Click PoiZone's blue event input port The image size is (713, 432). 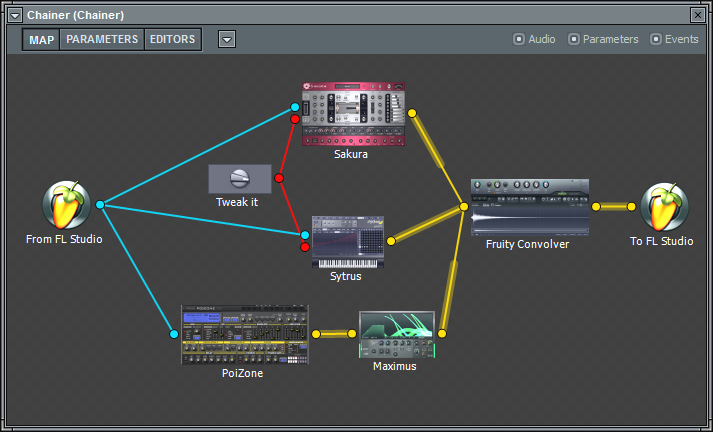[174, 334]
